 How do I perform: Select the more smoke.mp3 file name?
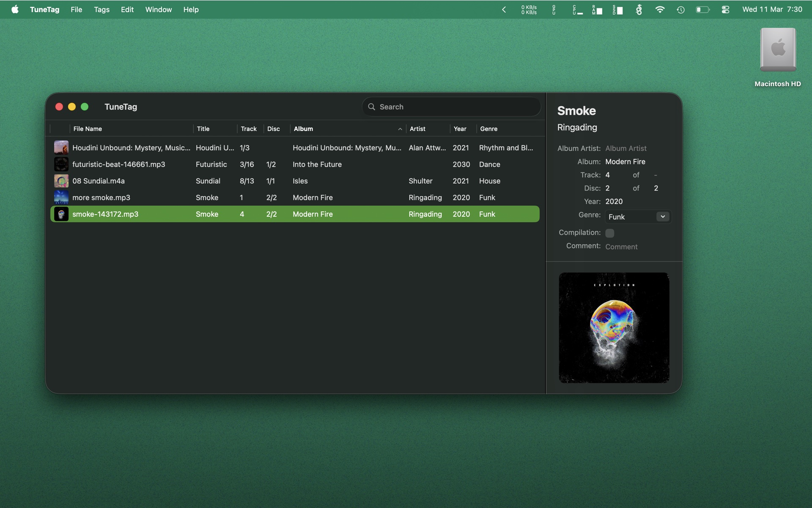(101, 197)
